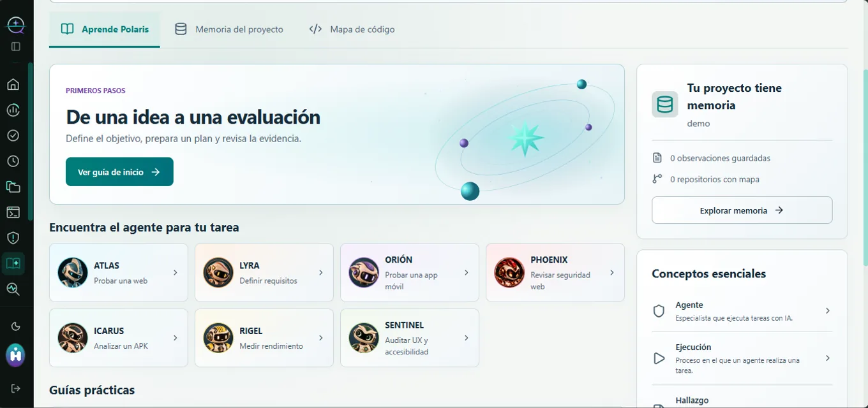This screenshot has height=408, width=868.
Task: Click the SENTINEL agent avatar
Action: [364, 338]
